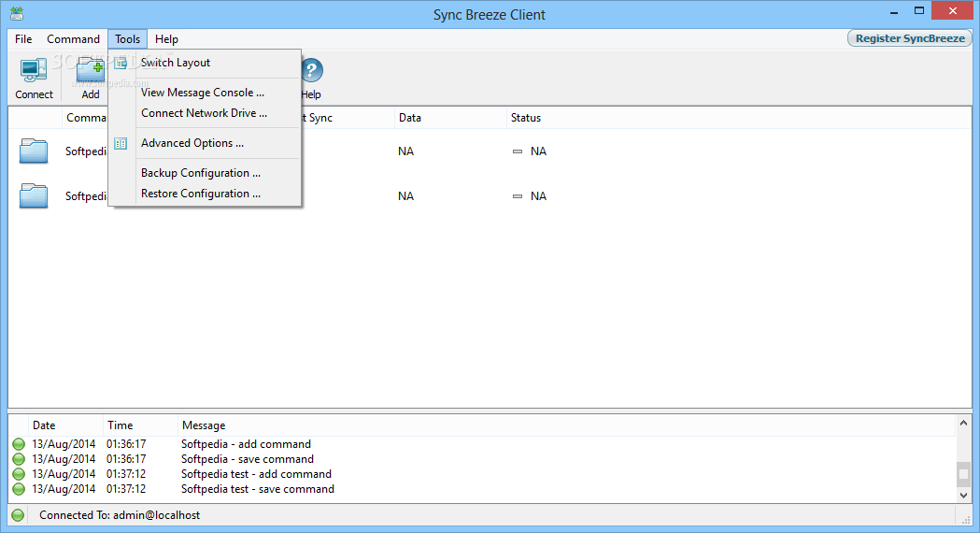980x533 pixels.
Task: Click green status icon for 'Softpedia - add command'
Action: click(x=19, y=444)
